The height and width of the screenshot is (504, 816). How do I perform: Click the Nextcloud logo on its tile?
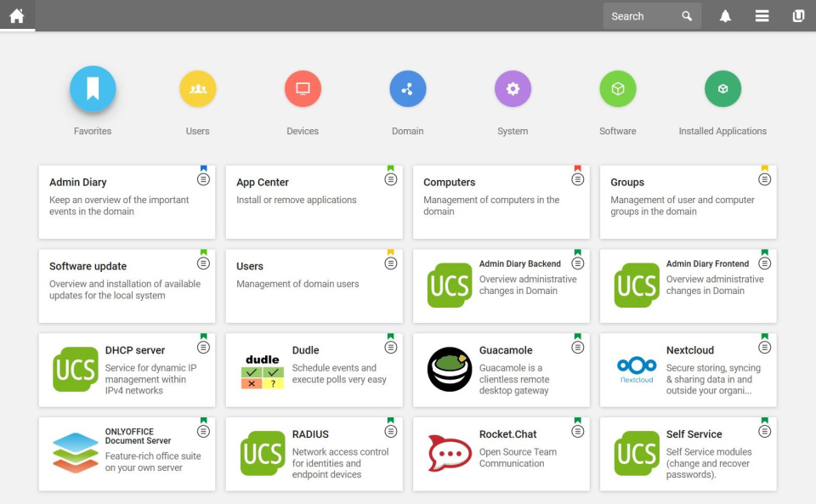click(x=636, y=369)
